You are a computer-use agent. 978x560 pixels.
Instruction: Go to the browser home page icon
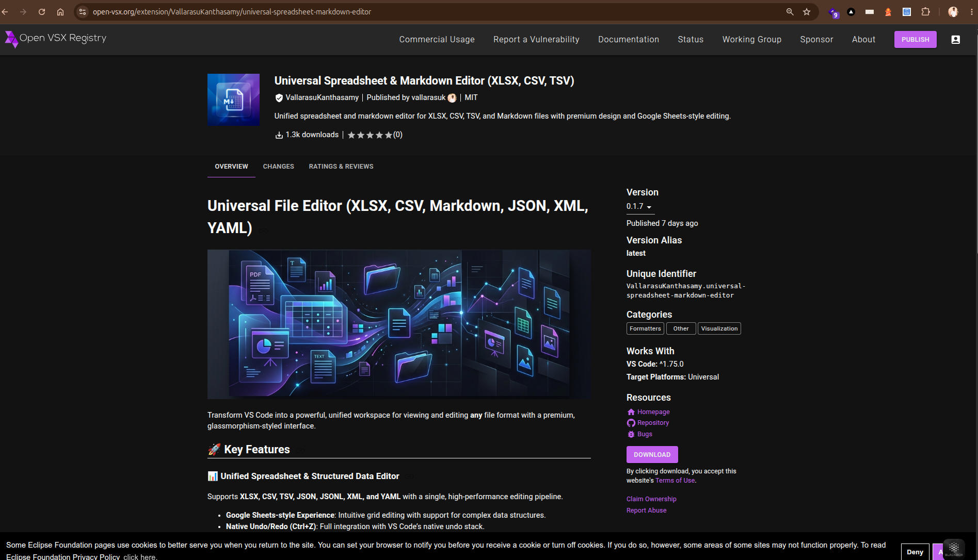(x=60, y=12)
